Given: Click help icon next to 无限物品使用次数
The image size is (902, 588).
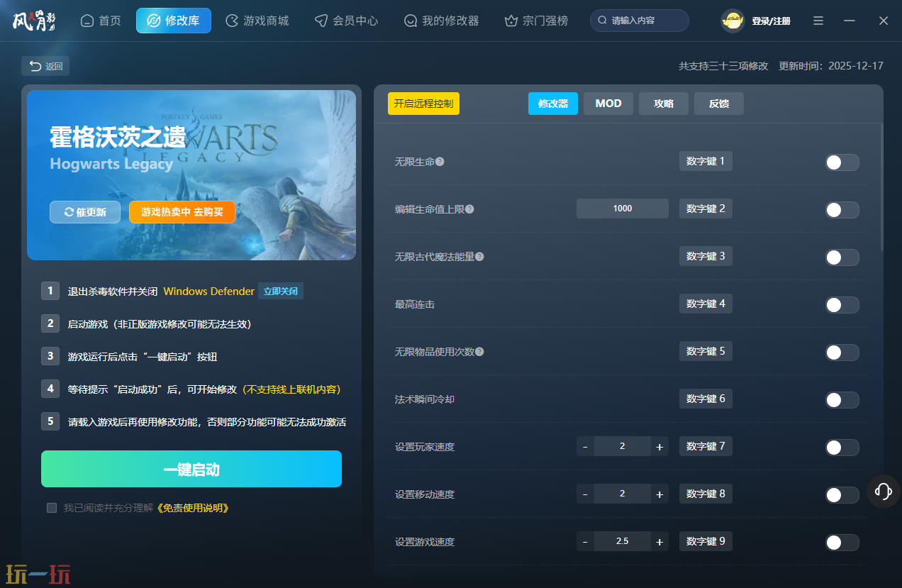Looking at the screenshot, I should (x=479, y=352).
